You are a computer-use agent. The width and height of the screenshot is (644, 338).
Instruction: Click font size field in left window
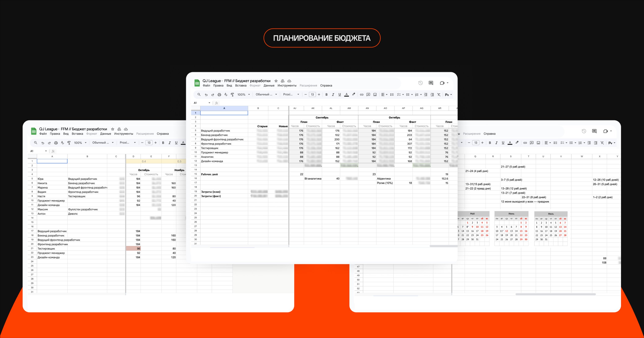pos(149,143)
